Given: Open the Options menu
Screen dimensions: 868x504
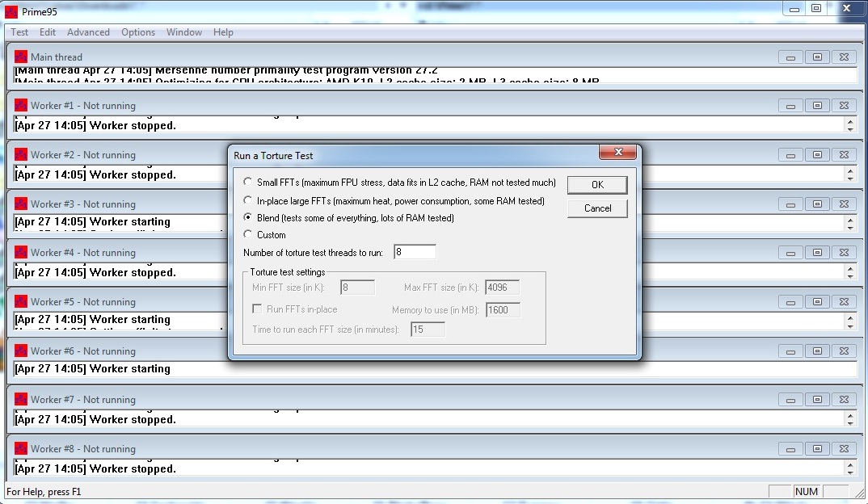Looking at the screenshot, I should [138, 32].
